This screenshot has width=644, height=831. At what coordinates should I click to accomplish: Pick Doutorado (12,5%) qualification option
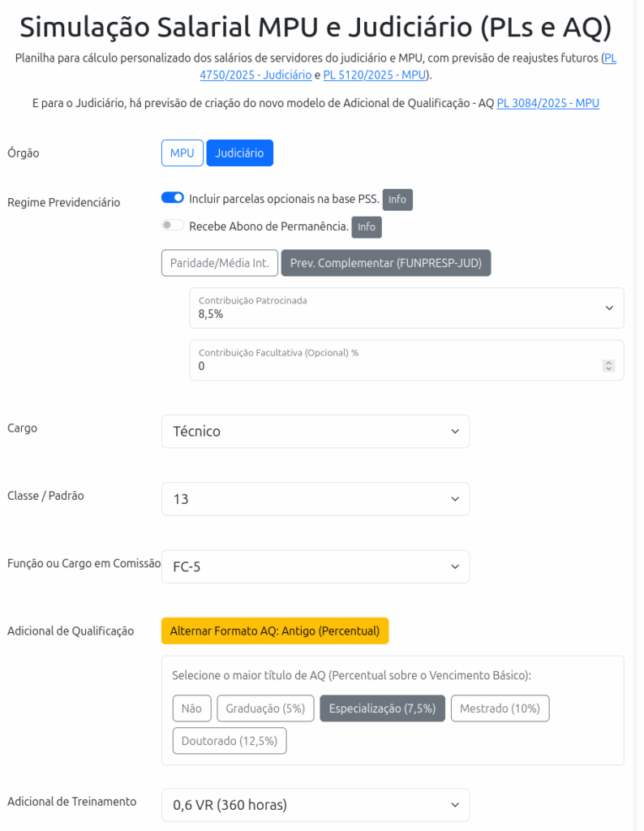230,741
